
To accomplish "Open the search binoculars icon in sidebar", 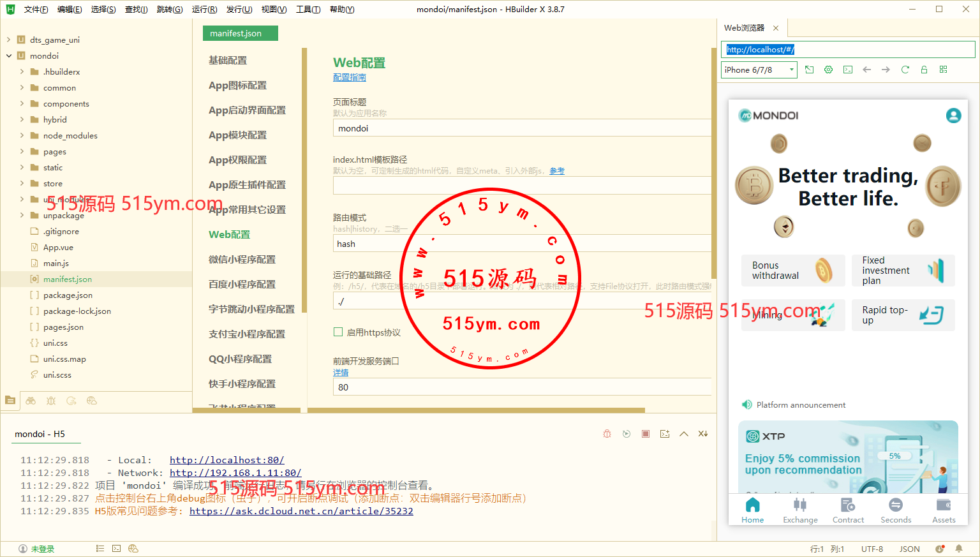I will point(31,401).
